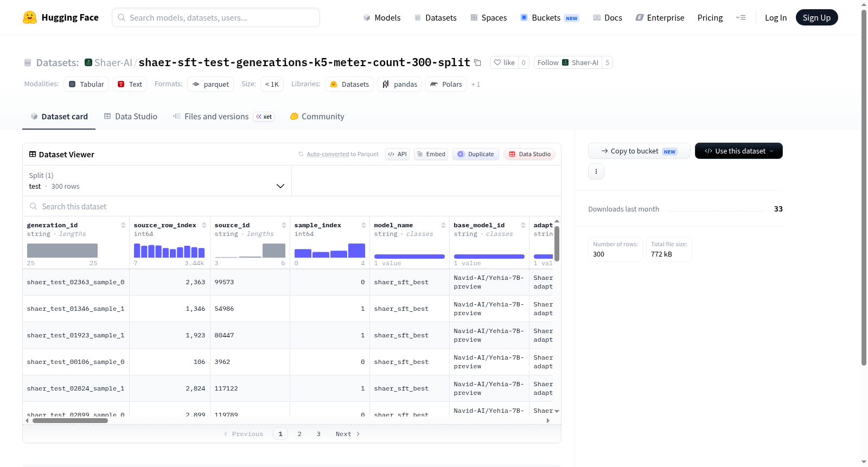Click Log In
Image resolution: width=868 pixels, height=467 pixels.
[x=776, y=17]
